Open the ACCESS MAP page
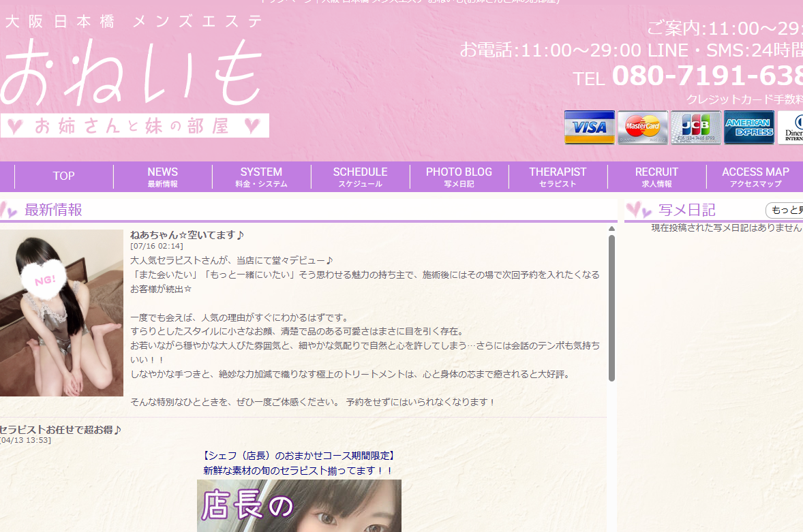 pos(755,176)
